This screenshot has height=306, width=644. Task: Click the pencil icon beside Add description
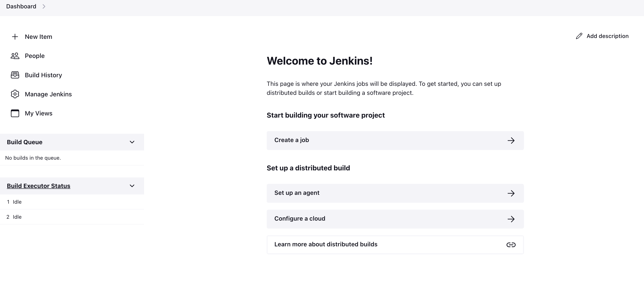tap(579, 36)
